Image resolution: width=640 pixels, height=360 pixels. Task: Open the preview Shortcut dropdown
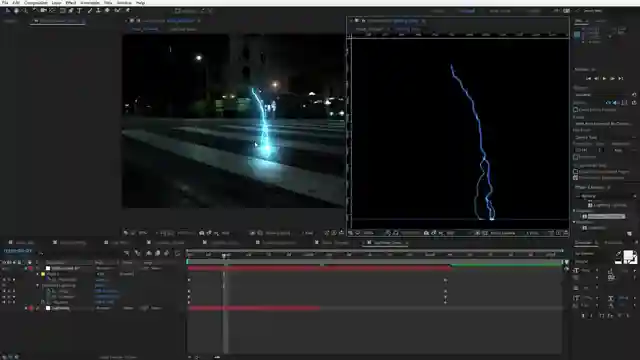[603, 95]
